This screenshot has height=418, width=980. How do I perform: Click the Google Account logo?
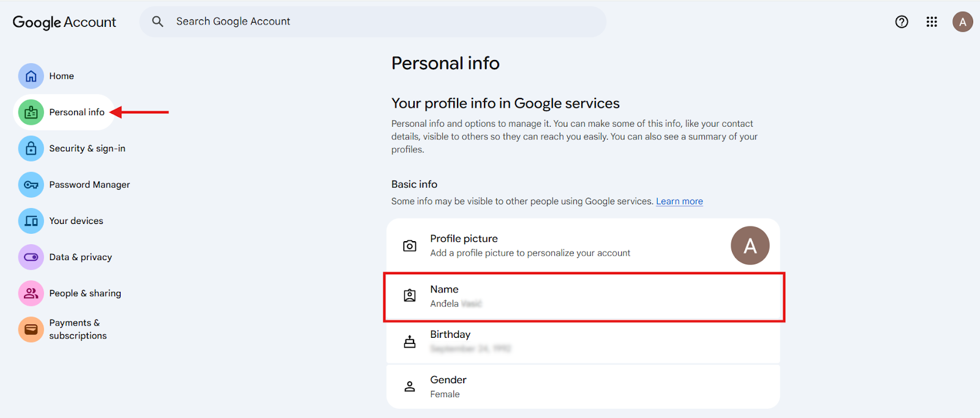[64, 22]
